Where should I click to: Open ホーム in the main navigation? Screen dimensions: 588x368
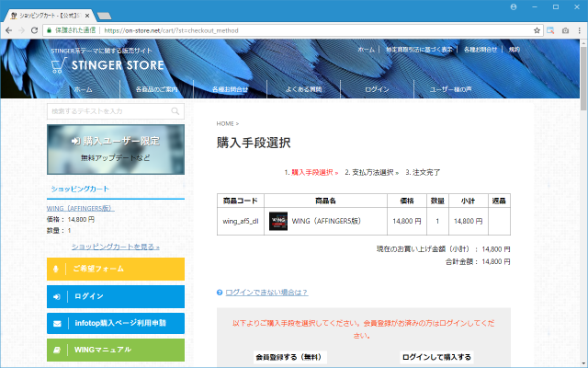84,89
